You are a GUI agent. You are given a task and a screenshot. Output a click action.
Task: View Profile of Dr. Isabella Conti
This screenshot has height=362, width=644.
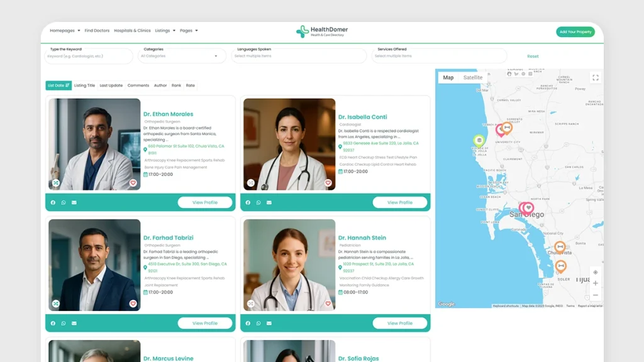(399, 202)
